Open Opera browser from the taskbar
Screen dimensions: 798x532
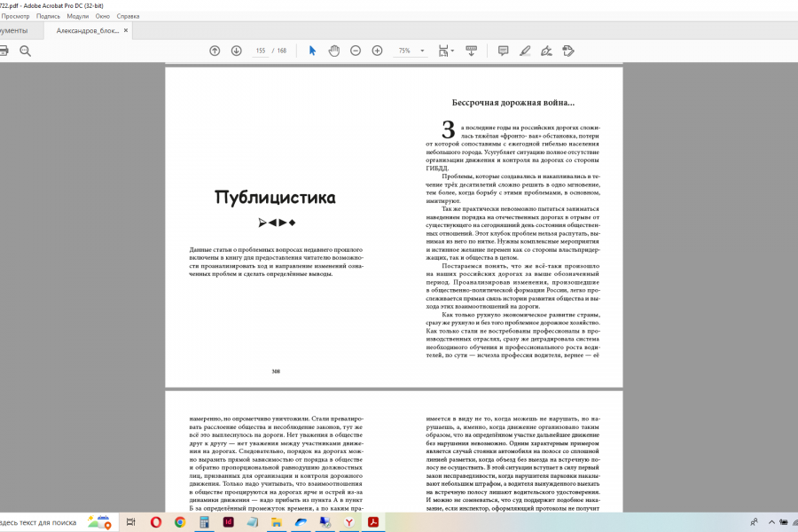[x=156, y=522]
